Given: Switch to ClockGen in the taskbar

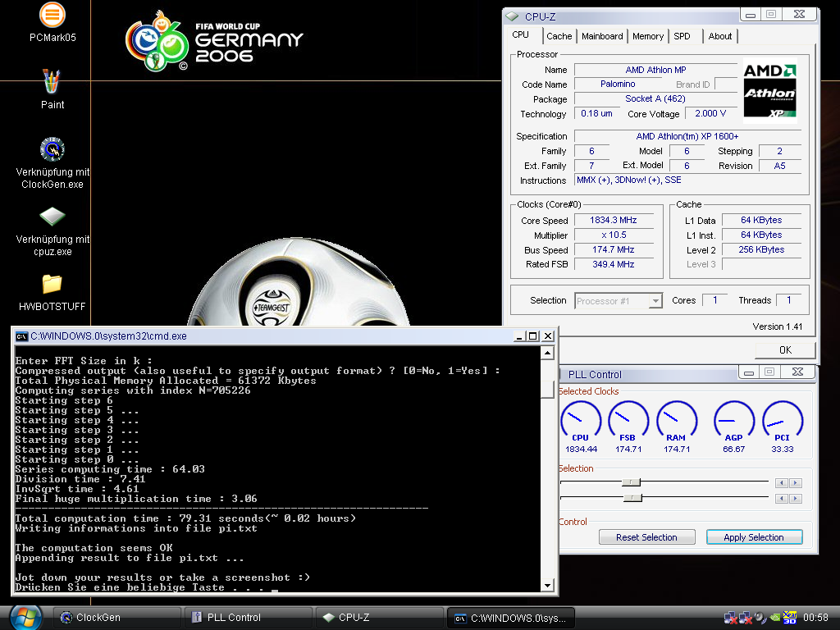Looking at the screenshot, I should pos(116,618).
